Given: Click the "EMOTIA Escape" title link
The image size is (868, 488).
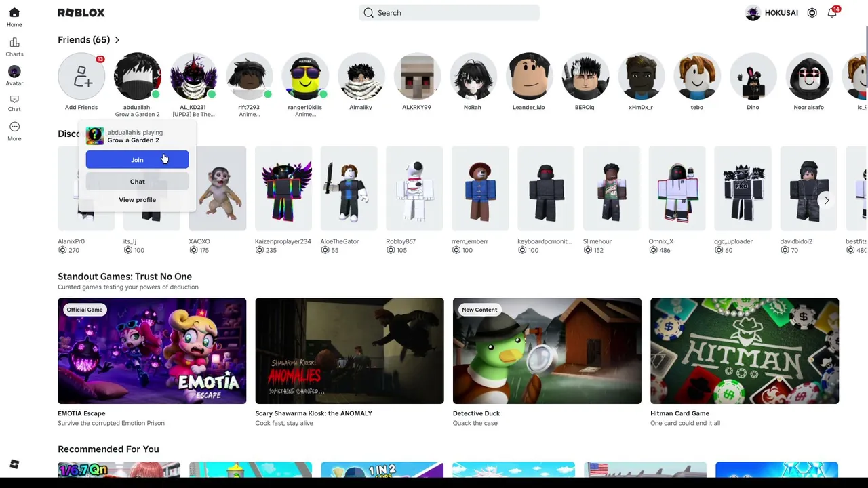Looking at the screenshot, I should pyautogui.click(x=81, y=413).
